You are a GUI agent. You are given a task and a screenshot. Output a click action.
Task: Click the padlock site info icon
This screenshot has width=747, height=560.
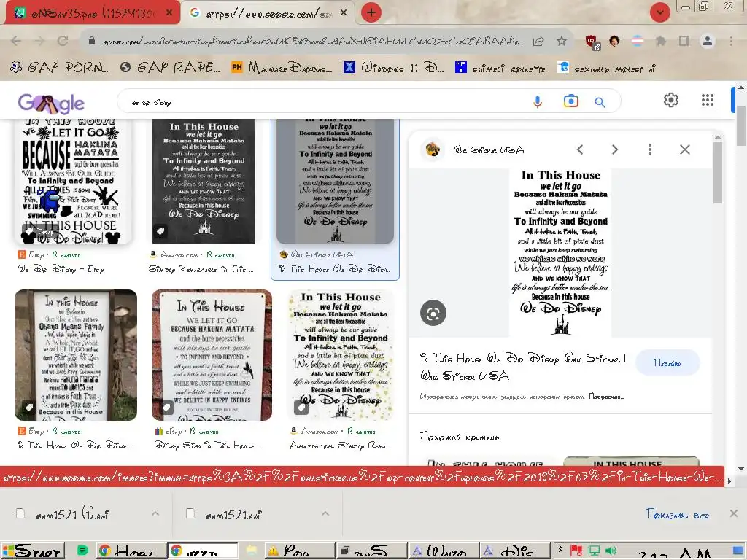[x=92, y=41]
